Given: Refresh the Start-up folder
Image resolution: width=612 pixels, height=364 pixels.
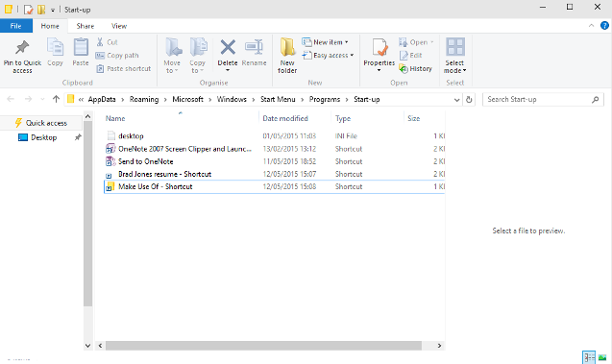Looking at the screenshot, I should coord(469,100).
